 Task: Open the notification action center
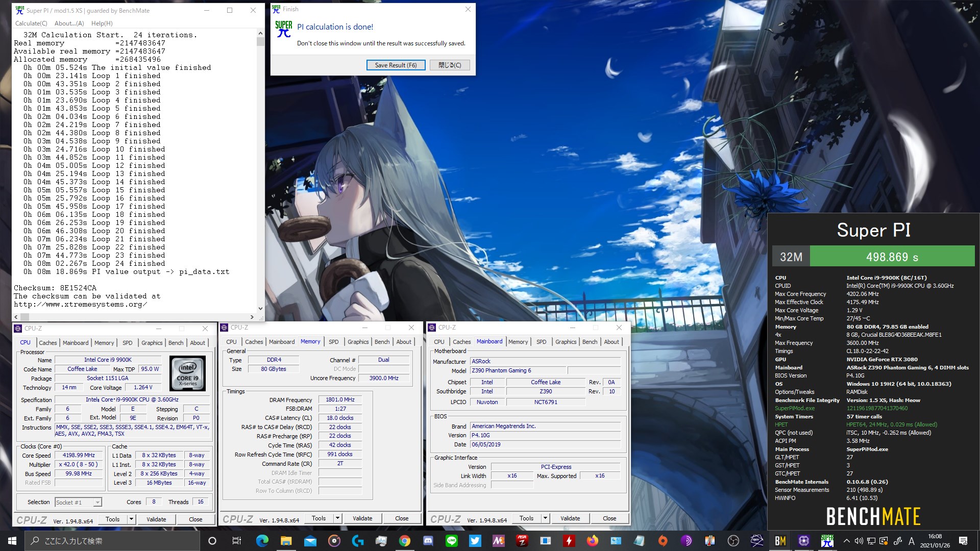[963, 541]
